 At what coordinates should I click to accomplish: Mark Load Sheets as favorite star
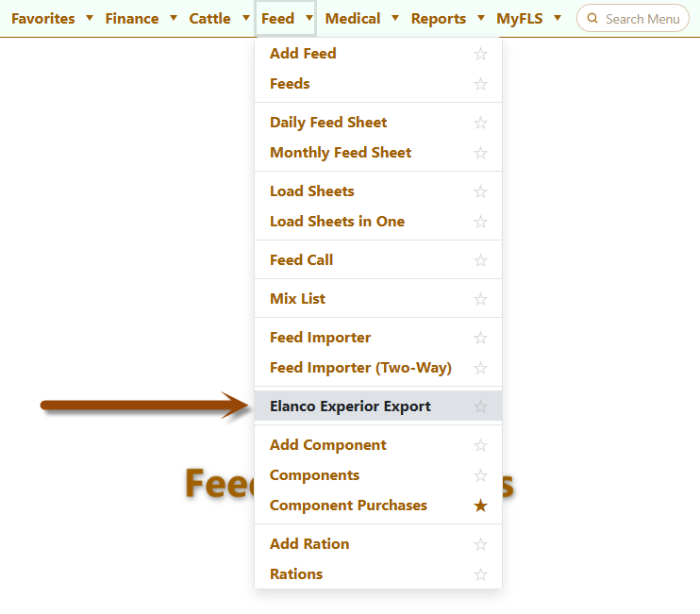point(480,191)
